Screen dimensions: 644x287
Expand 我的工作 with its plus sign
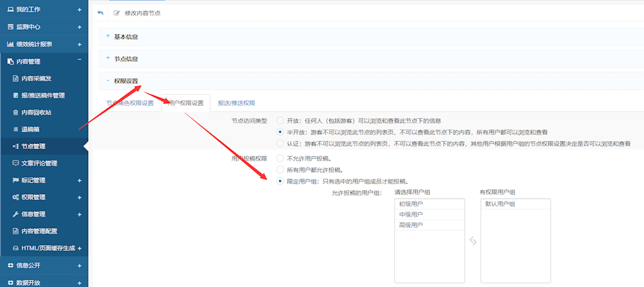pyautogui.click(x=79, y=10)
